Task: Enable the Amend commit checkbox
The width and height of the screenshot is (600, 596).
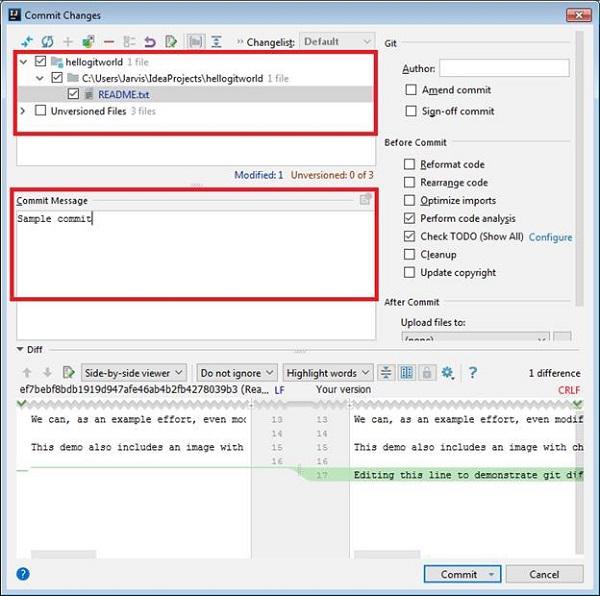Action: (x=411, y=90)
